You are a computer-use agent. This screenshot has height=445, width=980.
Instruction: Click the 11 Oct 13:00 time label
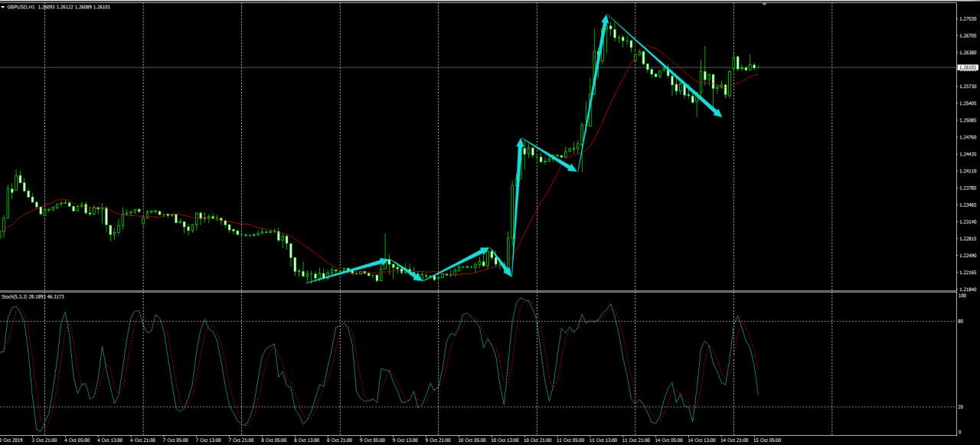(x=603, y=440)
